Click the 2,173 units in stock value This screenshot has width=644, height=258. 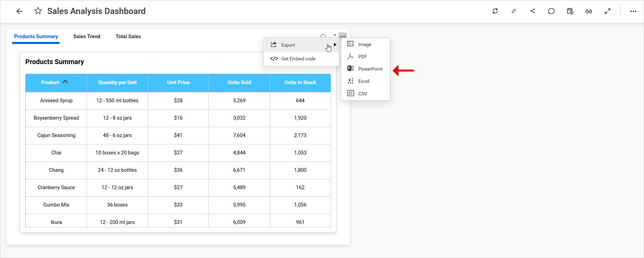click(x=300, y=135)
